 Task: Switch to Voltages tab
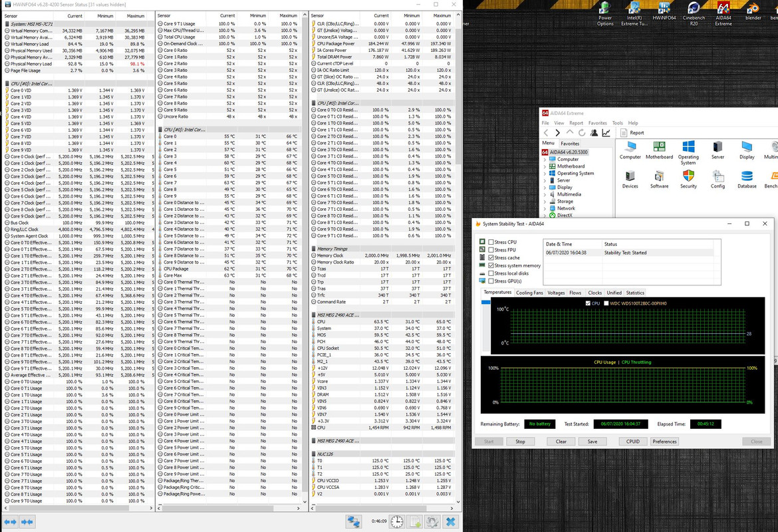tap(556, 293)
